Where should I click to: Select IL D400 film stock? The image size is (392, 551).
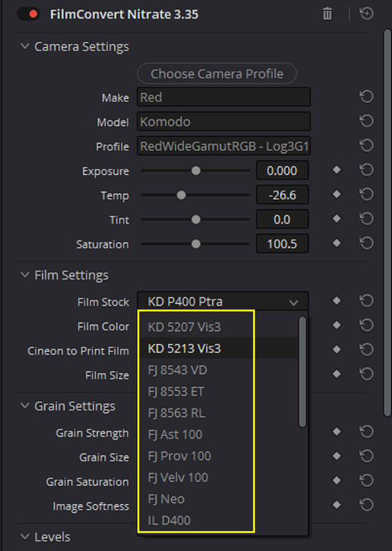[218, 521]
